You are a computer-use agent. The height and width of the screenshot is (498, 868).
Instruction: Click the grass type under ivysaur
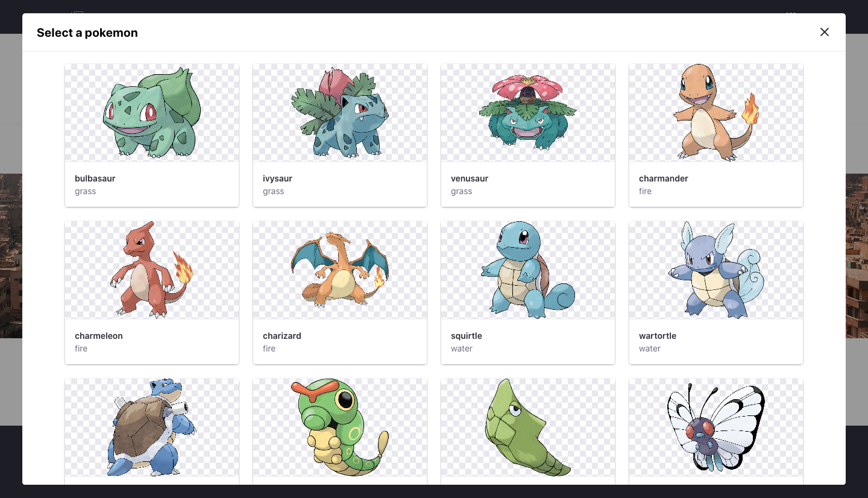[x=274, y=191]
